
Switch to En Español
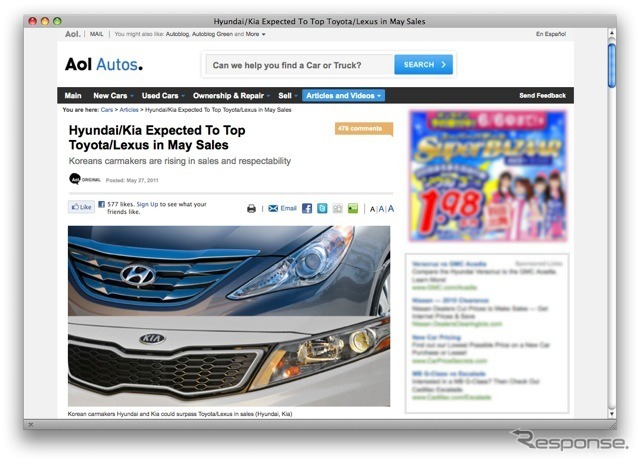pos(551,34)
